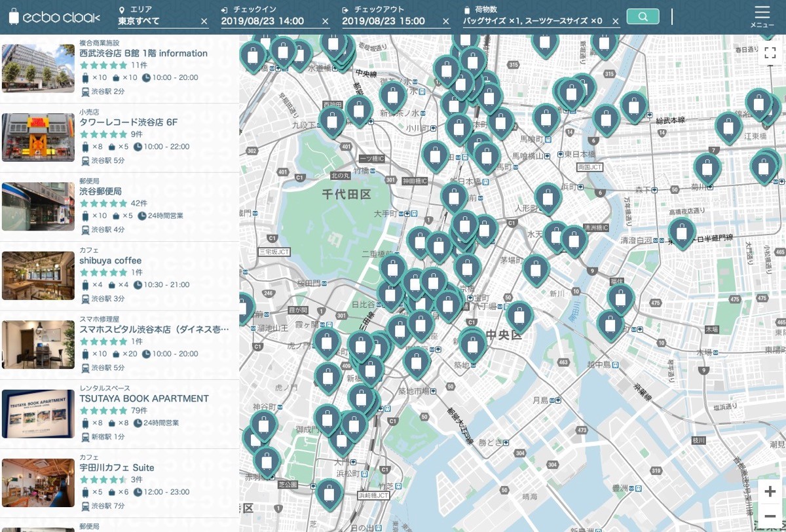Click the 宇田川カフェ Suite thumbnail

click(38, 483)
